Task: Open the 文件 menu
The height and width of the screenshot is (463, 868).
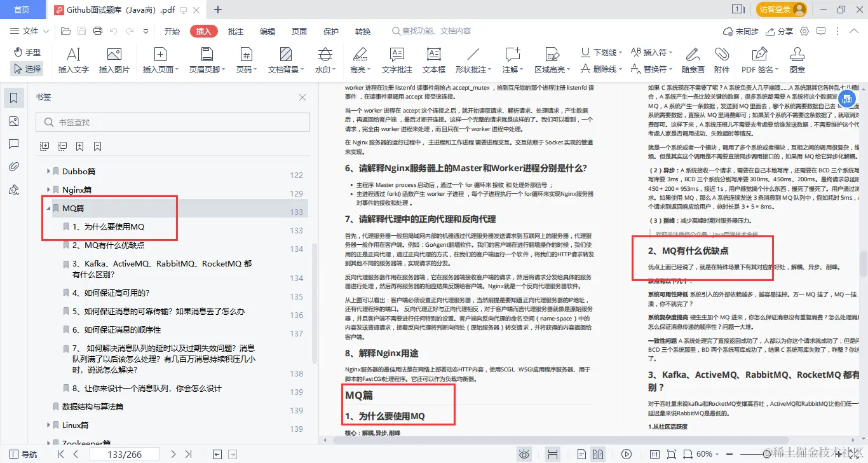Action: 30,30
